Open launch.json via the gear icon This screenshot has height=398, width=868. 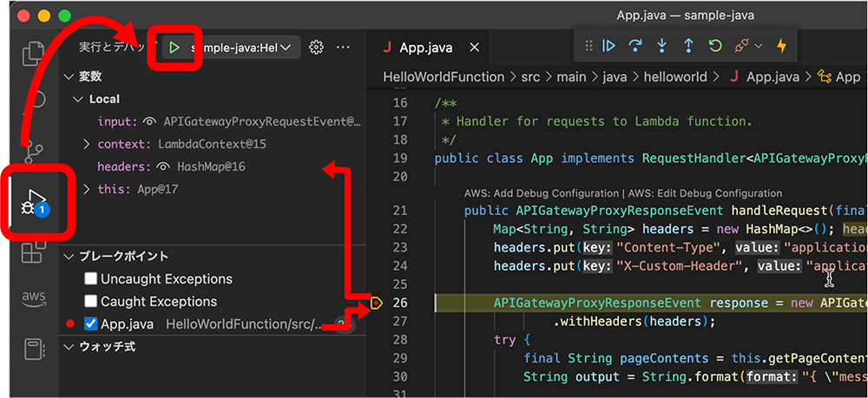point(316,48)
